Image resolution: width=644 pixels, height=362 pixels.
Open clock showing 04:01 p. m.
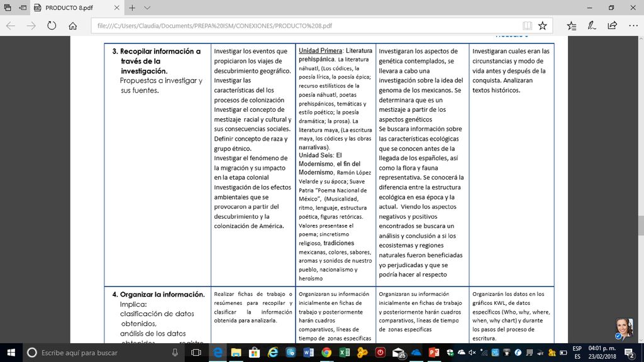(x=602, y=353)
